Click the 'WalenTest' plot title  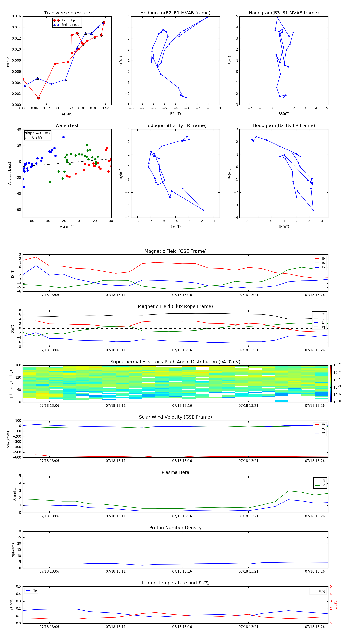67,125
